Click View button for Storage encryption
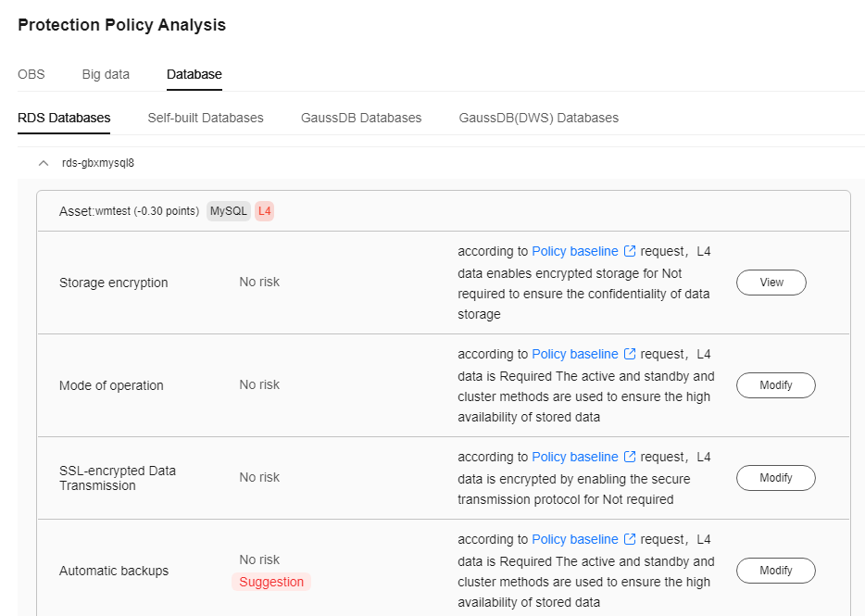The image size is (865, 616). pyautogui.click(x=771, y=283)
